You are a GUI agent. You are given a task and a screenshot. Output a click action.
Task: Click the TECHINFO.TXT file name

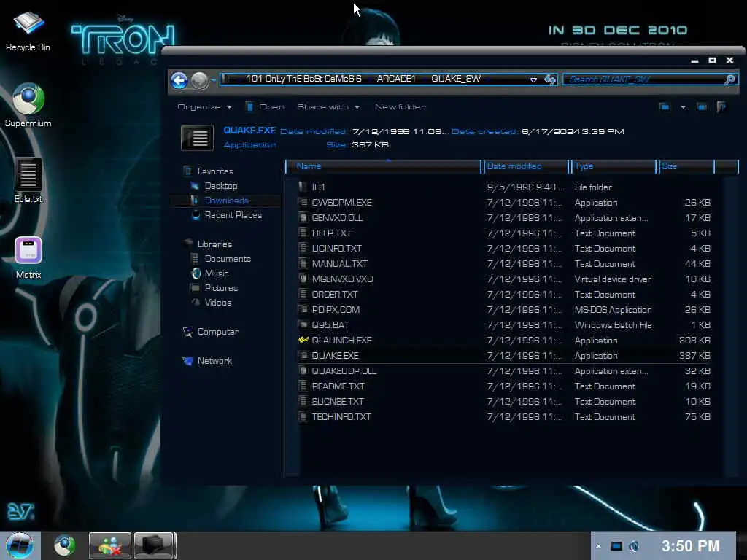click(x=341, y=416)
